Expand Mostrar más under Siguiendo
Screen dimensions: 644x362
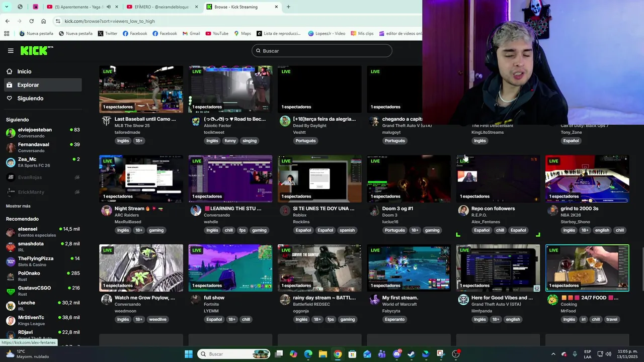click(x=18, y=206)
